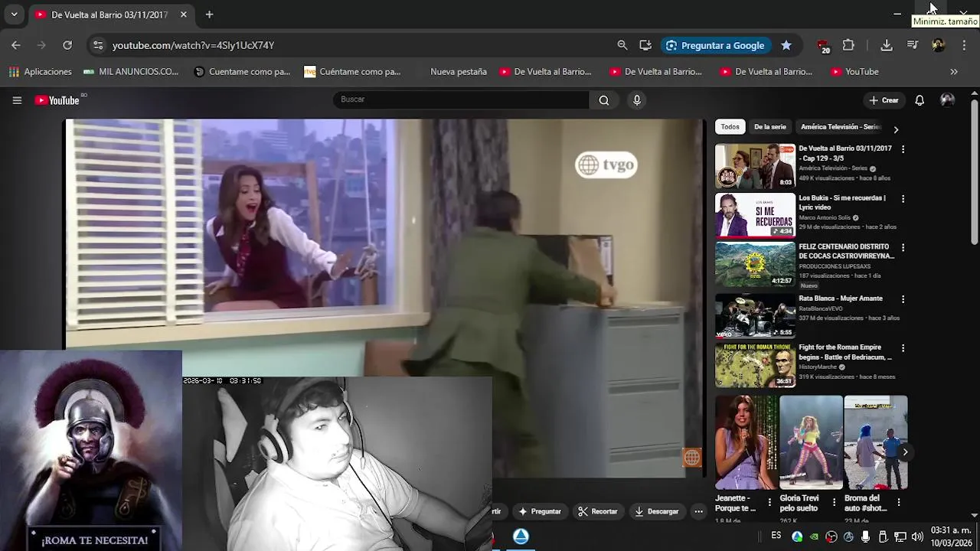
Task: Open the MIL ANUNCIOS.CO... bookmark
Action: [131, 72]
